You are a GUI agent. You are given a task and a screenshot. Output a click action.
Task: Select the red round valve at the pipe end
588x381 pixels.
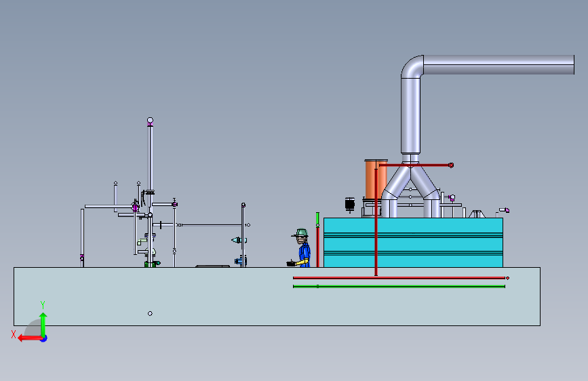pos(451,165)
